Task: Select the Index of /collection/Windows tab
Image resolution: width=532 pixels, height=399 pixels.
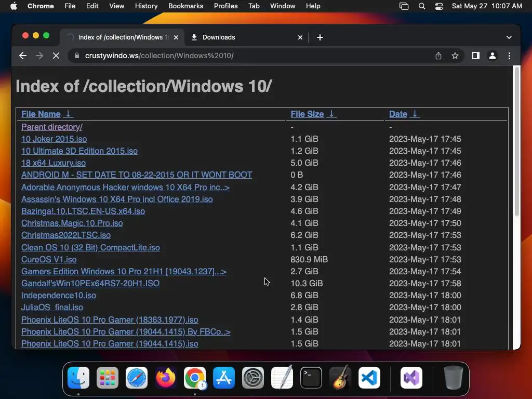Action: point(123,37)
